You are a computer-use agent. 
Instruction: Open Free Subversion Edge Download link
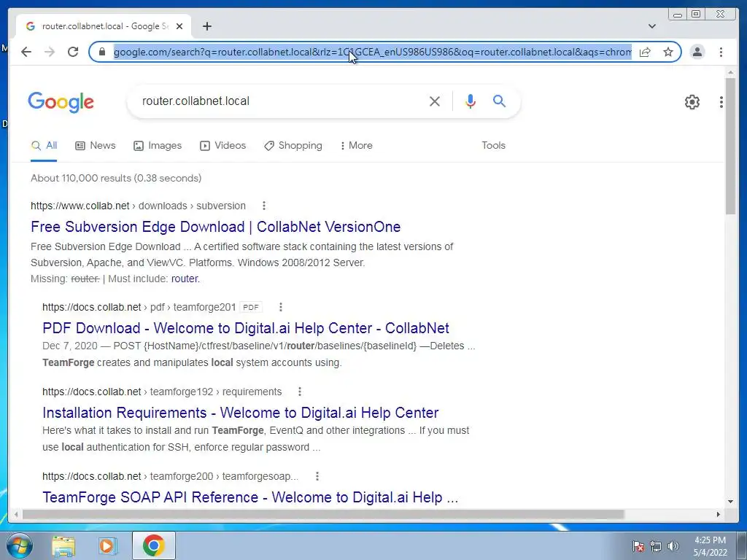[215, 227]
